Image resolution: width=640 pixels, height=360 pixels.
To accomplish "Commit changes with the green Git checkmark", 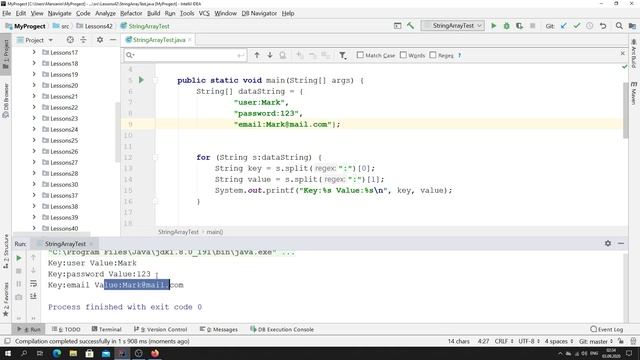I will click(577, 26).
